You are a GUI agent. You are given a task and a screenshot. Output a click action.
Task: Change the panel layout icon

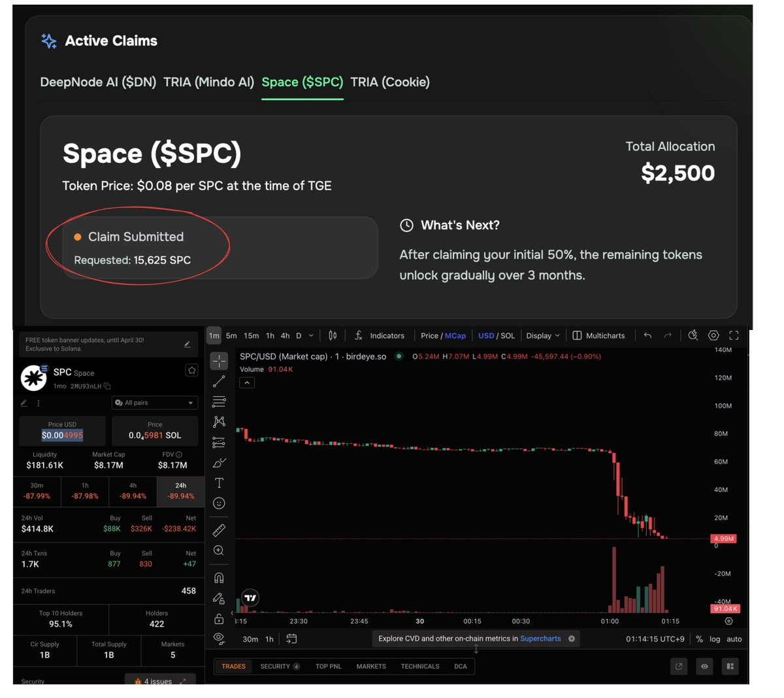pyautogui.click(x=730, y=667)
